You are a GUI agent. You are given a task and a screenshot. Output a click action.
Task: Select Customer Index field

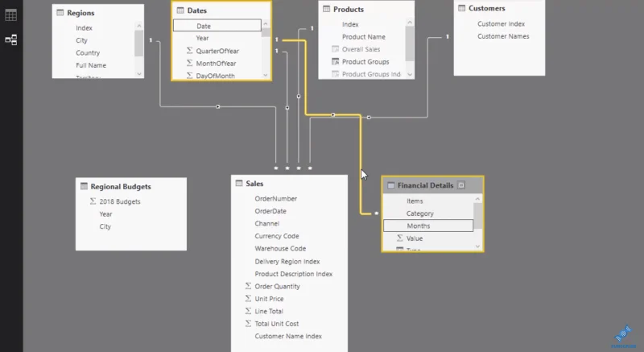(x=499, y=24)
